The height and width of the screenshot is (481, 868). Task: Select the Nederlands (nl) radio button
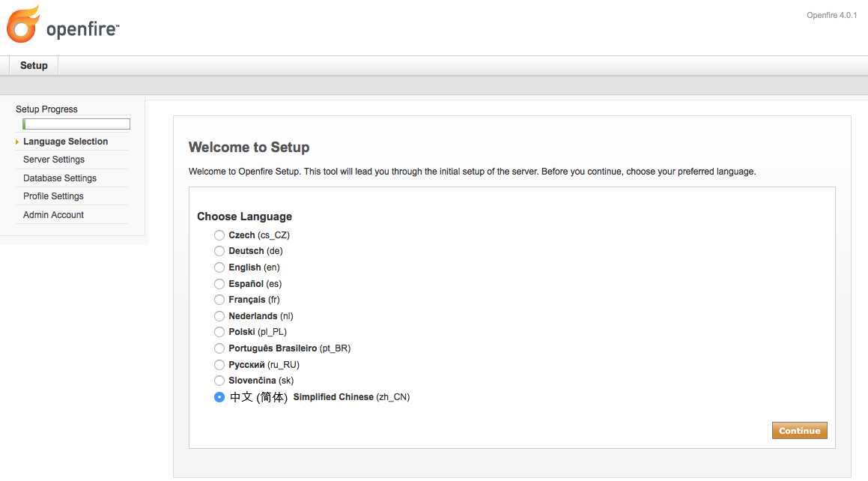click(x=219, y=316)
